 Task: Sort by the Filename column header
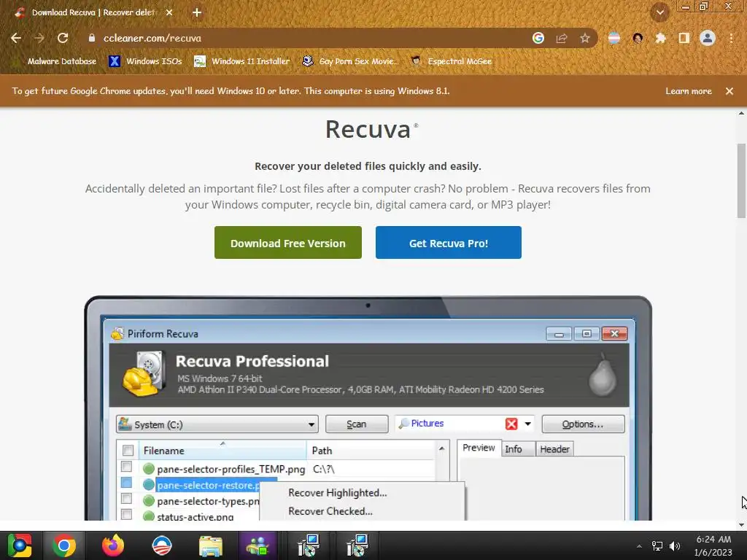[x=222, y=451]
